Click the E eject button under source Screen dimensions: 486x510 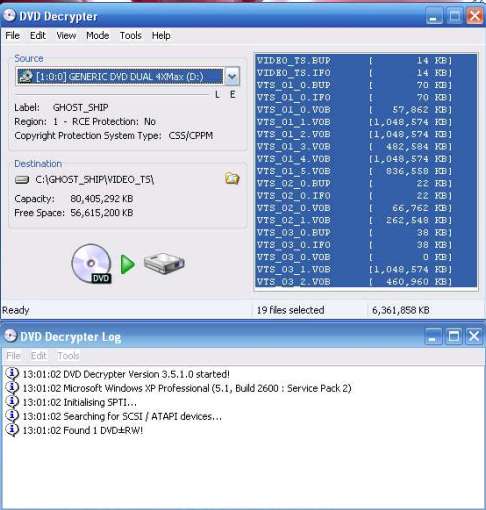[232, 95]
